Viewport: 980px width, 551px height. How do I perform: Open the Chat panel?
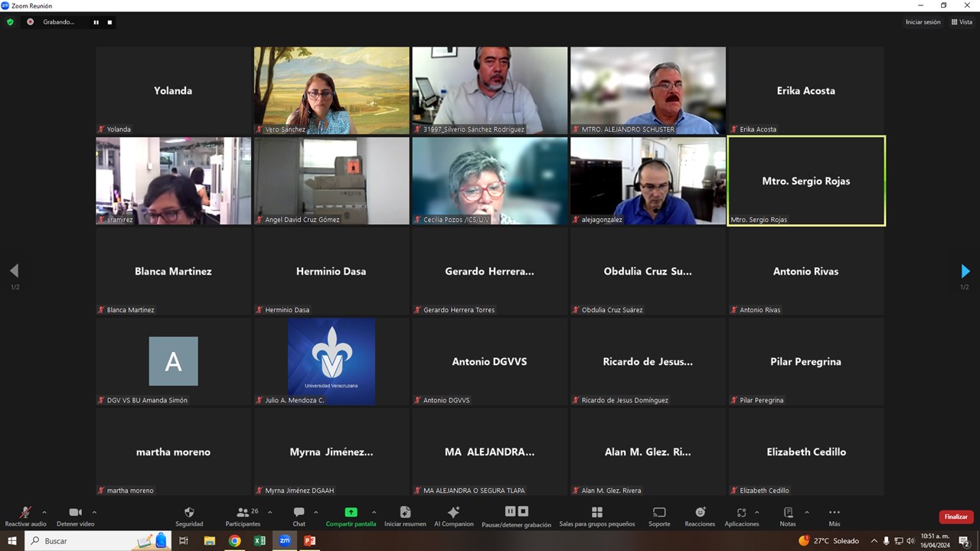point(299,513)
